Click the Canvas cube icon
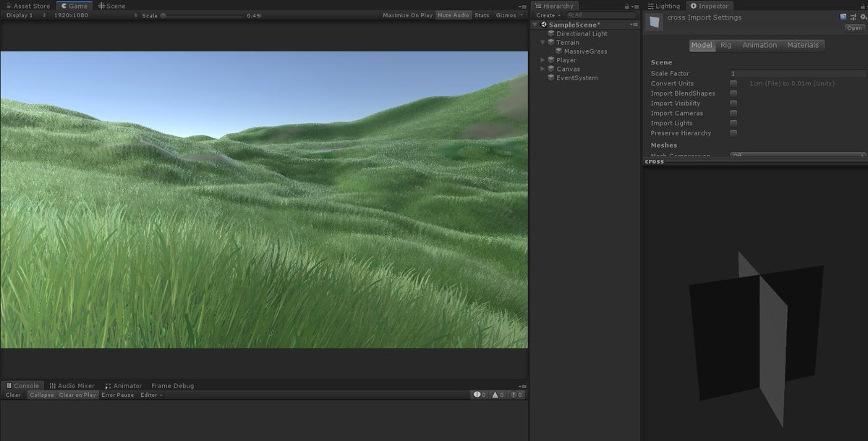The width and height of the screenshot is (868, 441). point(551,69)
